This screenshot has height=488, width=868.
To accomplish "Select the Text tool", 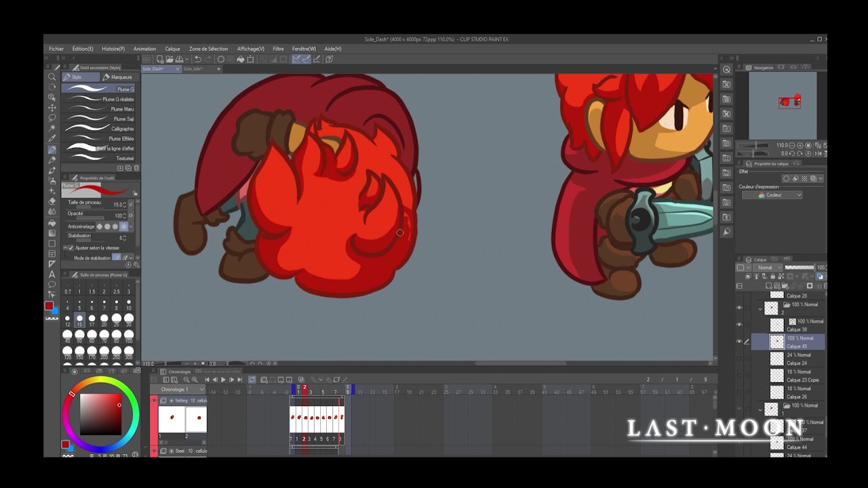I will 52,274.
